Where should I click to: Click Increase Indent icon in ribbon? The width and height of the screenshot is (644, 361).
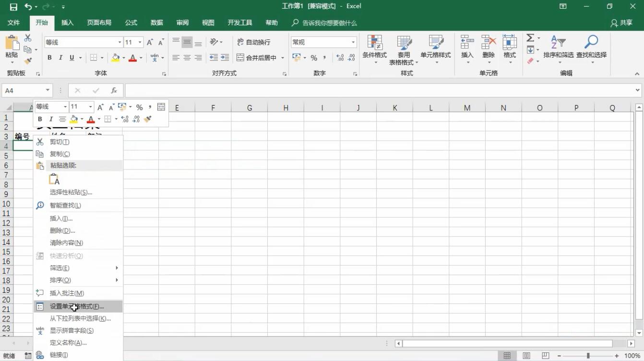225,58
